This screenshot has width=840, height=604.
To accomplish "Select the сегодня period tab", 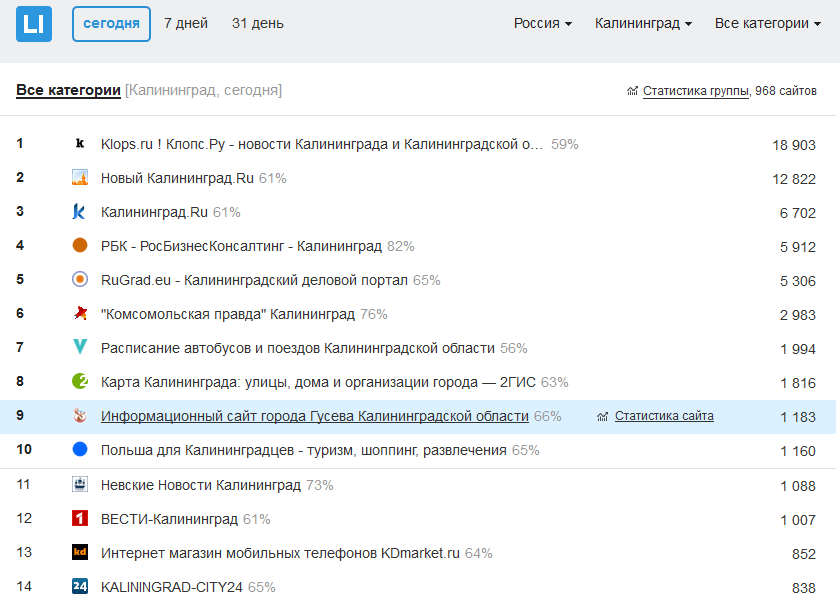I will (x=111, y=24).
